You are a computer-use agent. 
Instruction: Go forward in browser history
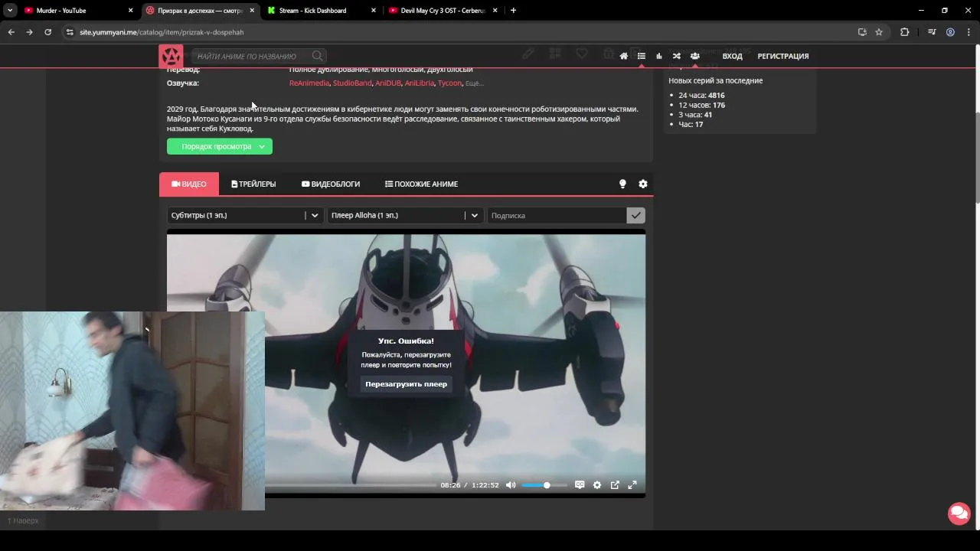[29, 32]
